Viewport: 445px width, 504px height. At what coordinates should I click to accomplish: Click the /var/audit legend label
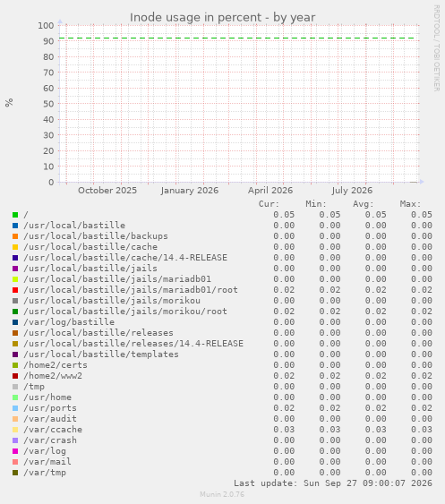pos(50,419)
